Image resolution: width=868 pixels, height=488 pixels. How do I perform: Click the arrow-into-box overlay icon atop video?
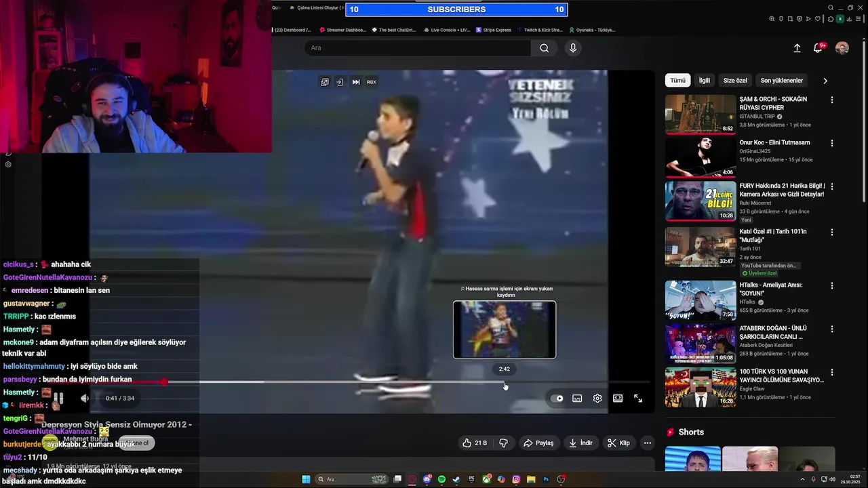pos(340,82)
